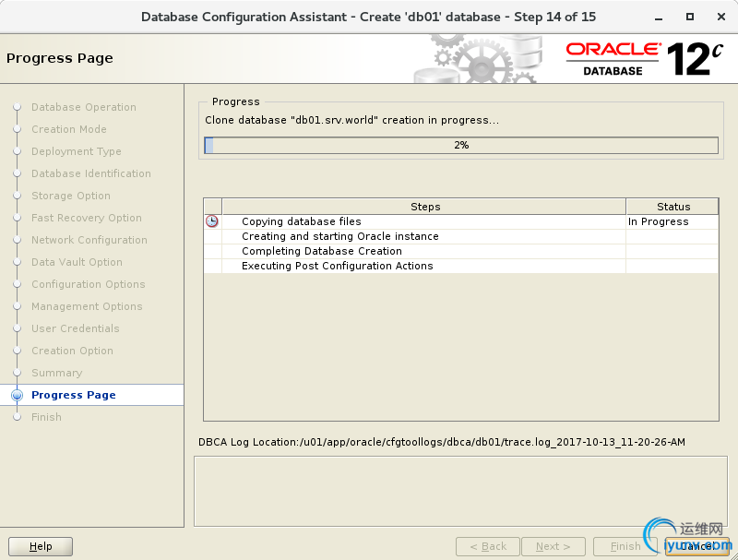The height and width of the screenshot is (560, 738).
Task: Click the 'In Progress' status cell
Action: 673,221
